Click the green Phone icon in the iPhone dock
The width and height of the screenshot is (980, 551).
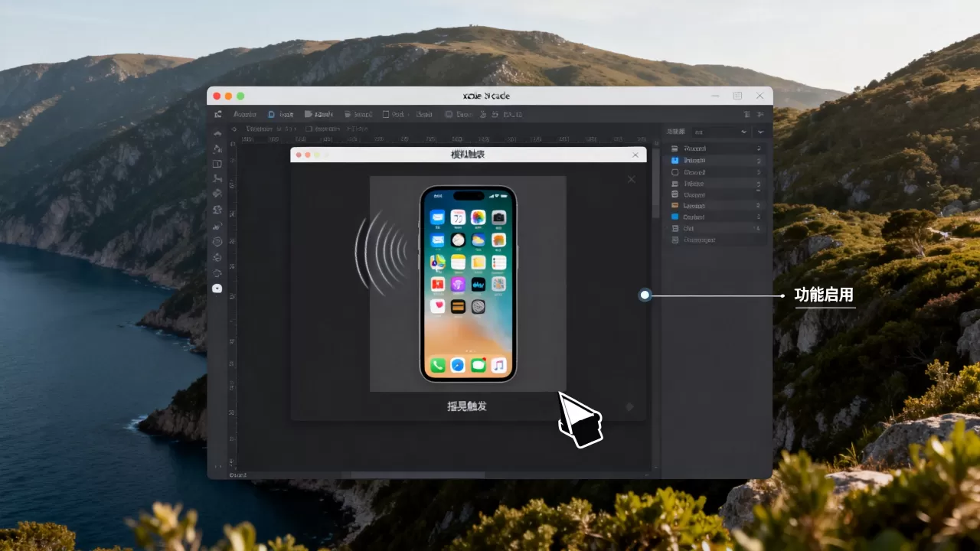[438, 365]
